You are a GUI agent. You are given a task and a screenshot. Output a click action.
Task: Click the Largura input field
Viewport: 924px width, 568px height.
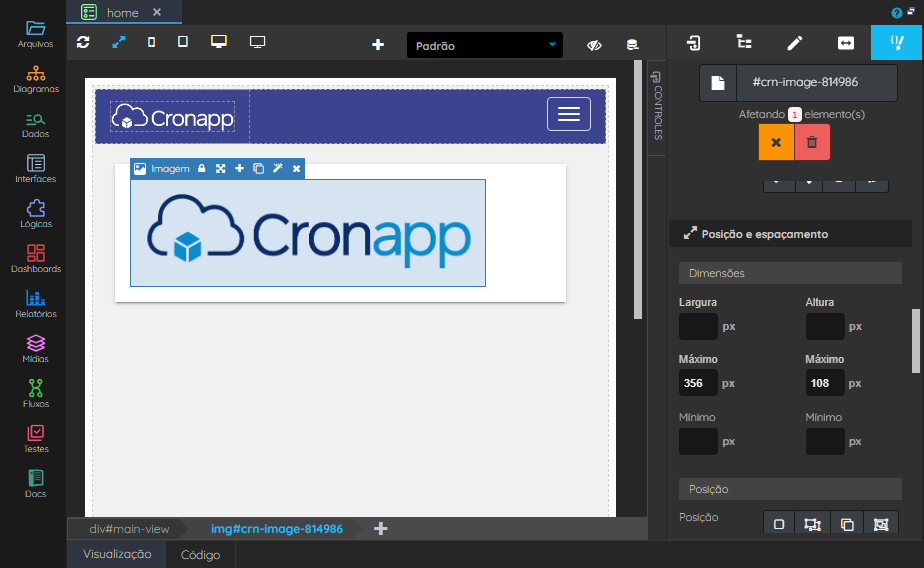(698, 326)
